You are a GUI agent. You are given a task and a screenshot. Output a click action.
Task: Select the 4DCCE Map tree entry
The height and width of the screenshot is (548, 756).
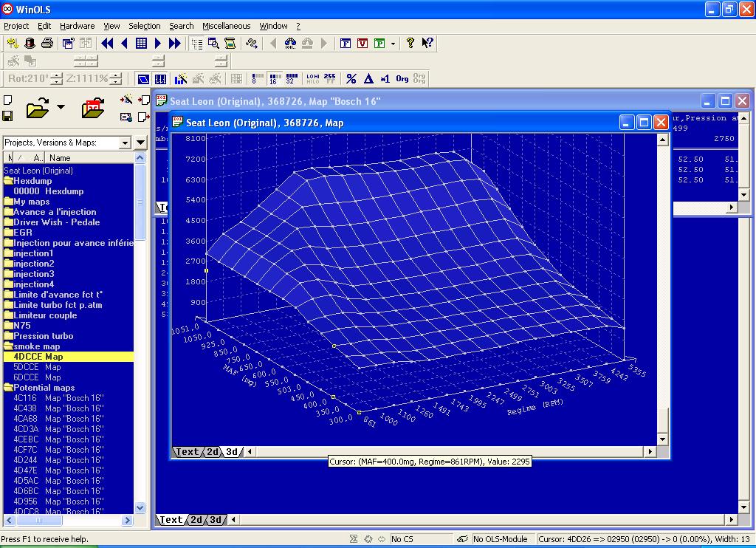(68, 357)
